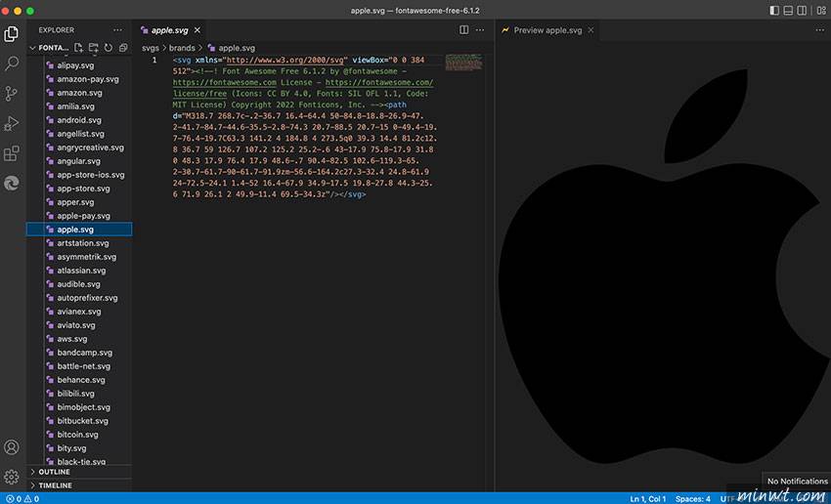Toggle the bottom panel layout button
Screen dimensions: 831x504
790,10
